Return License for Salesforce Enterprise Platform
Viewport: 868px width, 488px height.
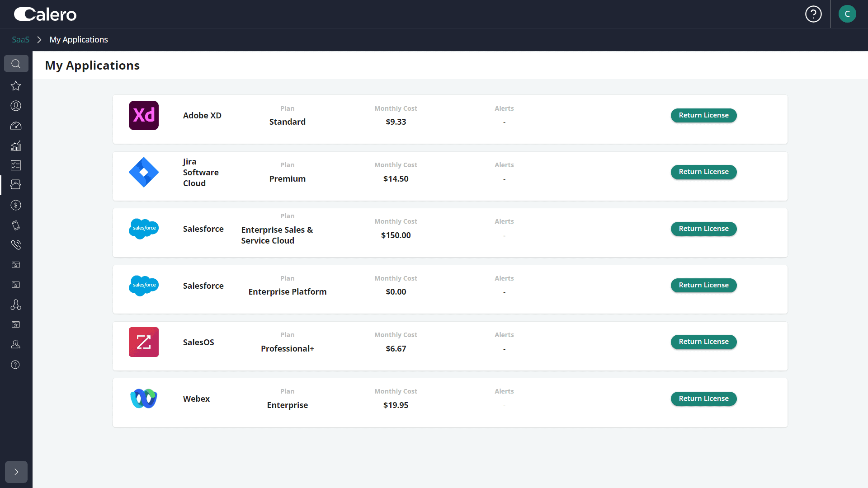click(x=703, y=285)
